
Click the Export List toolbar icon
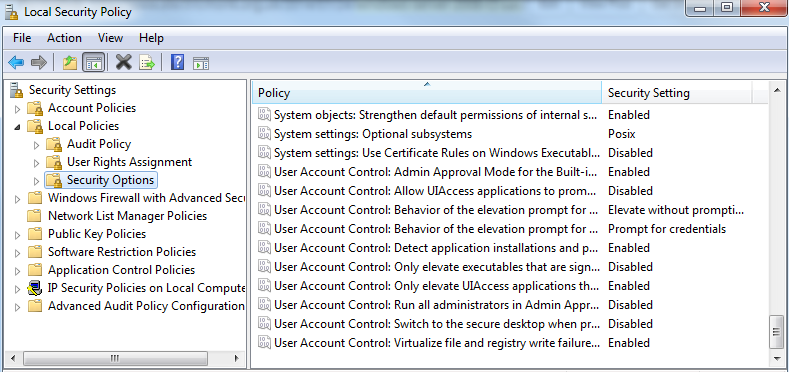146,63
